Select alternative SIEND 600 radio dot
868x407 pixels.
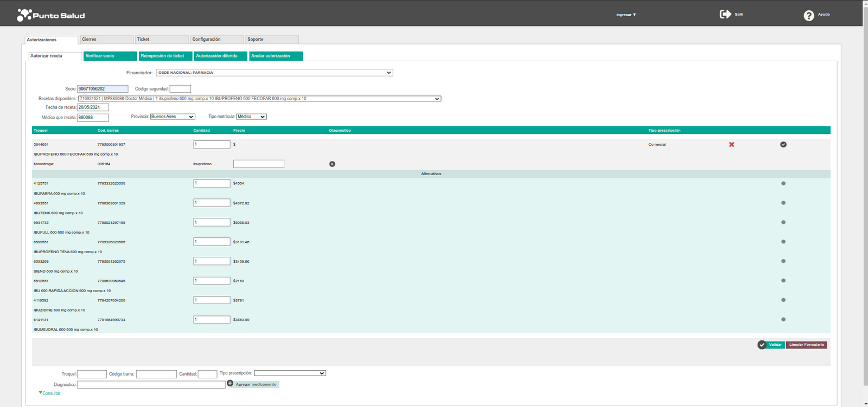pyautogui.click(x=783, y=261)
